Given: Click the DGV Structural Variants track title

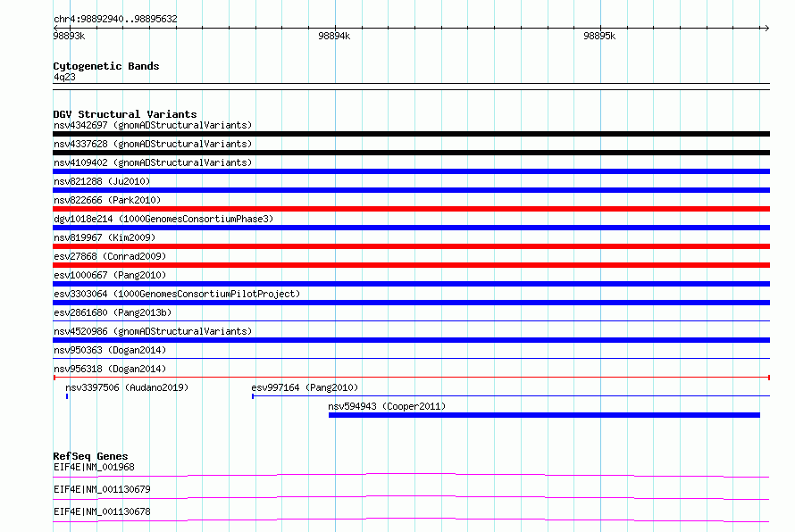Looking at the screenshot, I should click(x=125, y=114).
